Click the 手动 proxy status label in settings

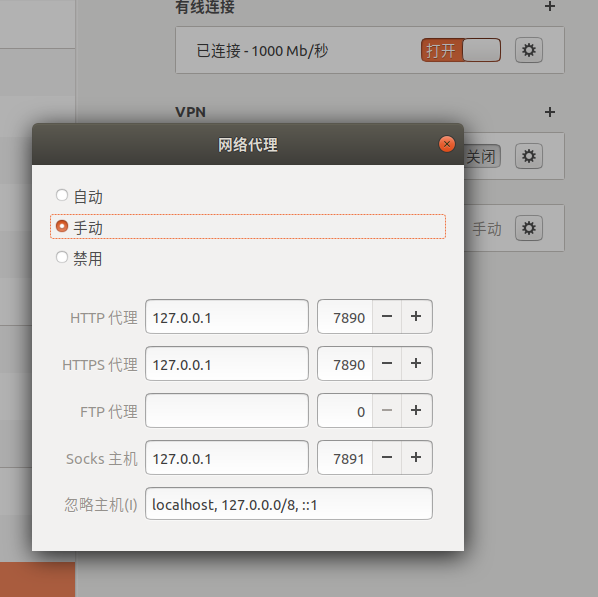click(487, 229)
